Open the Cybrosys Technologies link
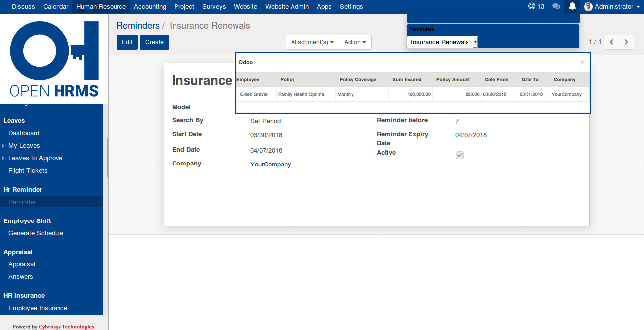 (66, 327)
